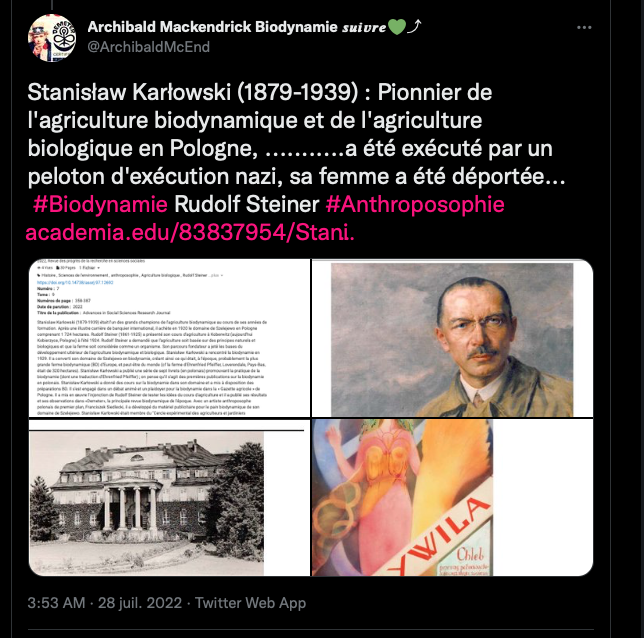View the painted portrait of Karłowski
This screenshot has height=638, width=644.
(x=452, y=338)
